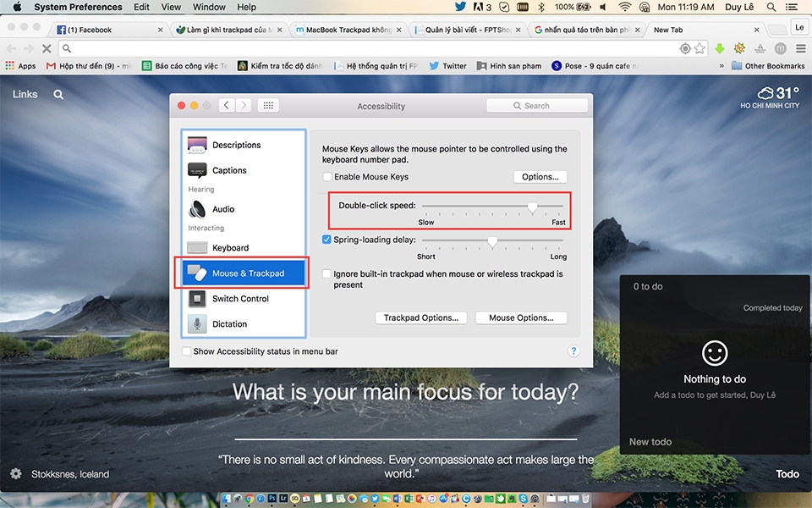Open the System Preferences menu
812x508 pixels.
(78, 7)
